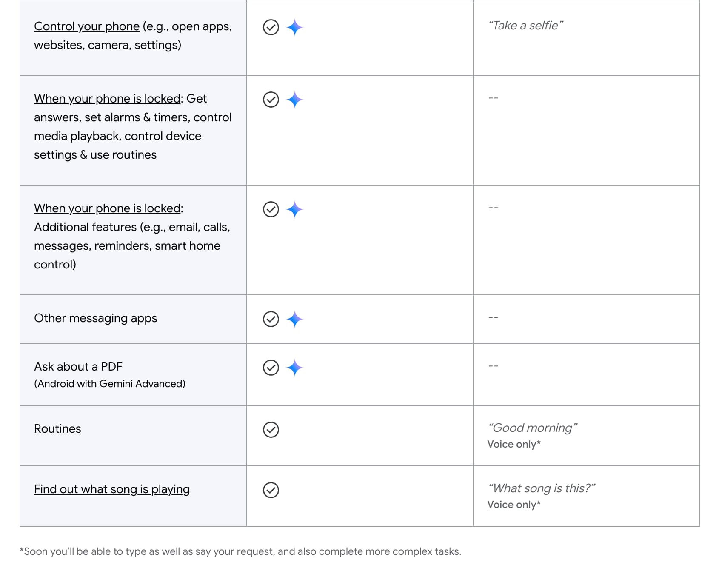Click the Gemini sparkle in Control your phone row
The width and height of the screenshot is (719, 588).
click(294, 27)
